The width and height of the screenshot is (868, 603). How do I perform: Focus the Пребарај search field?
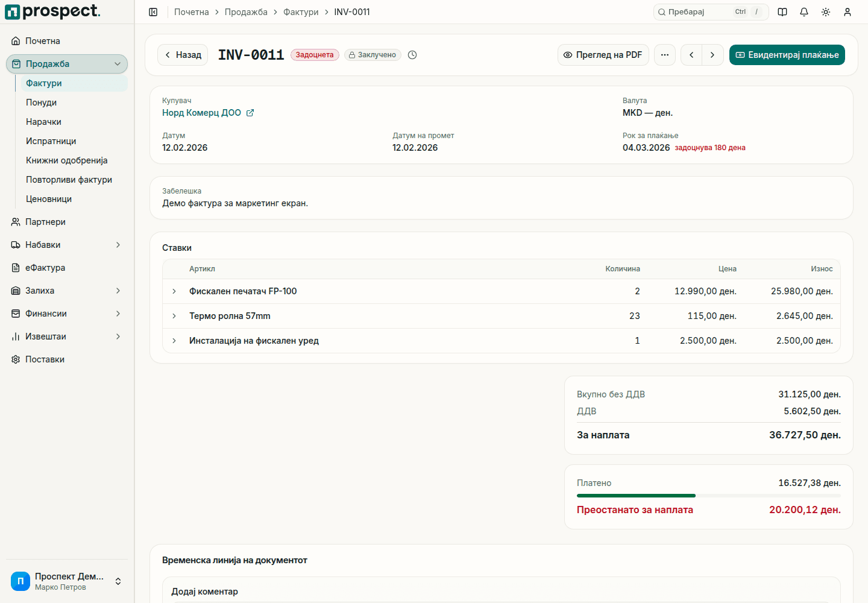(711, 12)
